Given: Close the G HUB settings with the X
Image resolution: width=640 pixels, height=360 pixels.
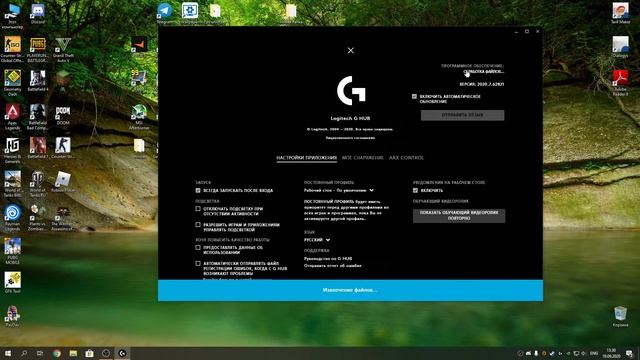Looking at the screenshot, I should pos(351,51).
